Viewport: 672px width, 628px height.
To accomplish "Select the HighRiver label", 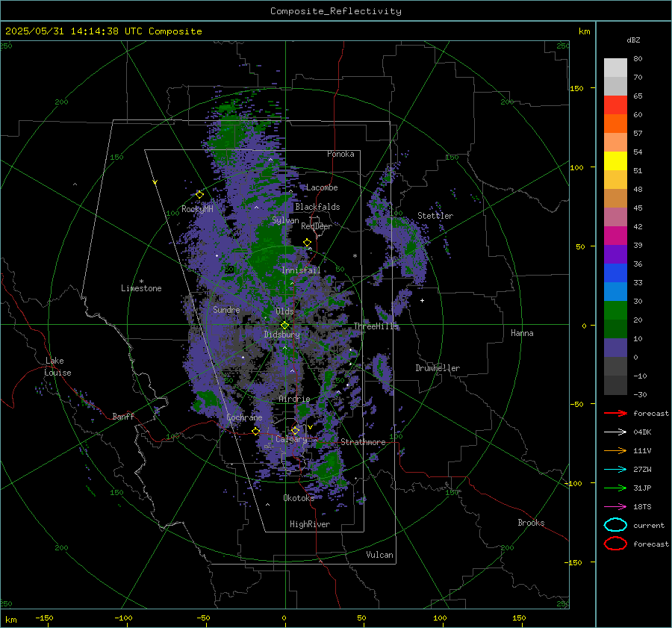I will tap(310, 524).
